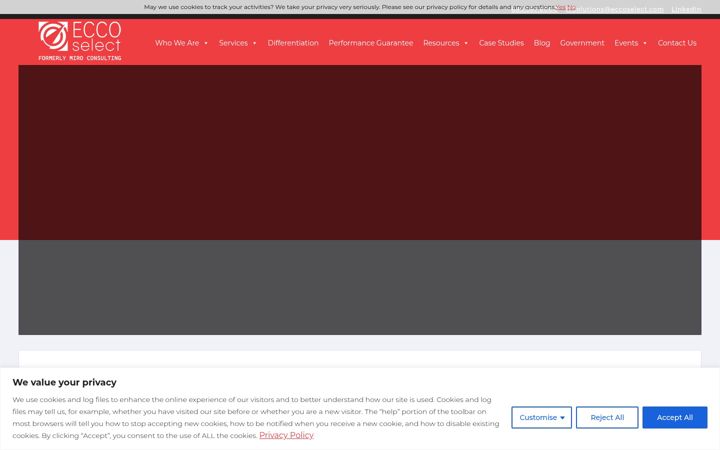Open the LinkedIn link in top bar
Viewport: 720px width, 450px height.
(686, 9)
